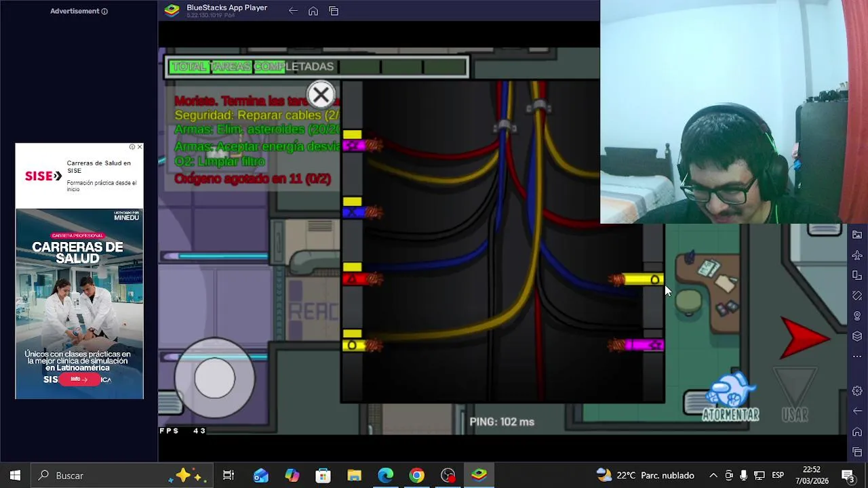Open OBS Studio from the taskbar
868x488 pixels.
[x=448, y=476]
